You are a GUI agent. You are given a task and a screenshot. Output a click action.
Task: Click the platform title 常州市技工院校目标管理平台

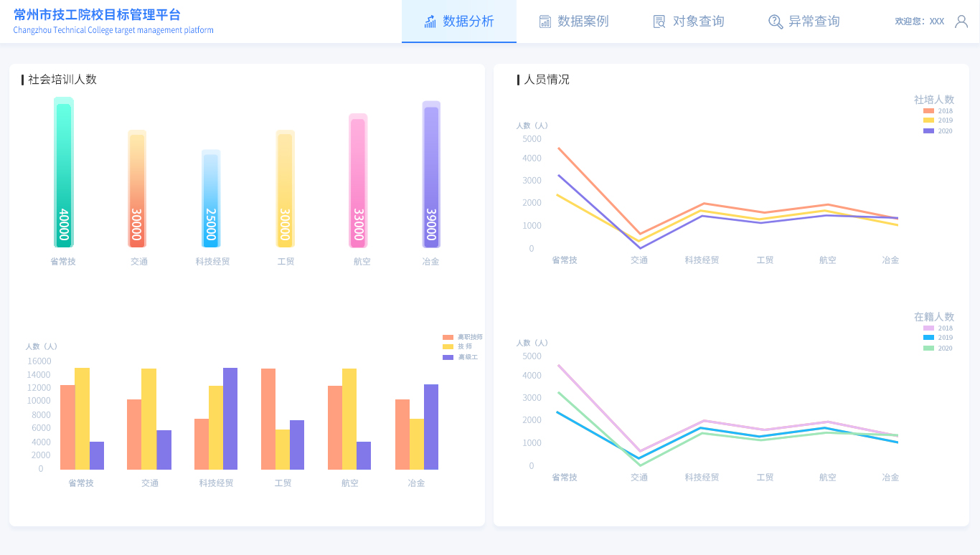click(x=97, y=15)
